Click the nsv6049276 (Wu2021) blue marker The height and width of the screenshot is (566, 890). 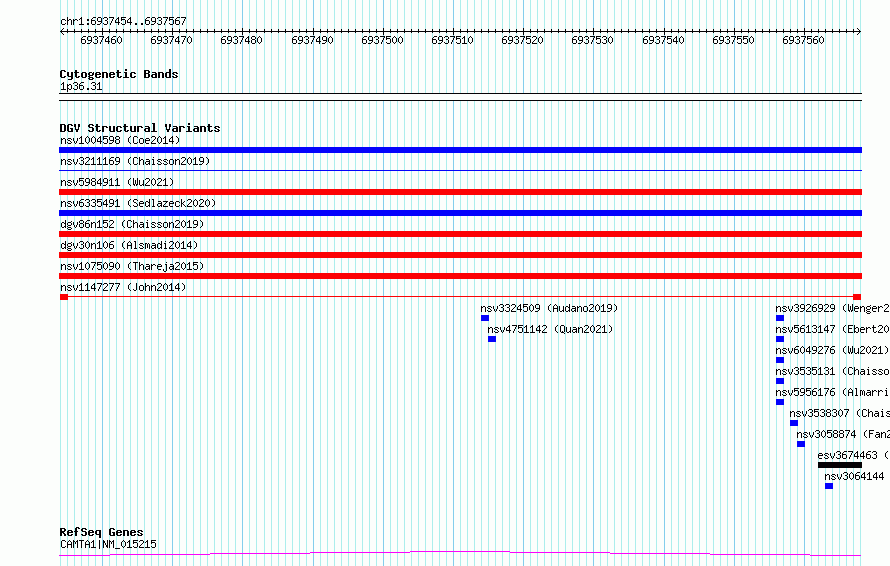780,360
